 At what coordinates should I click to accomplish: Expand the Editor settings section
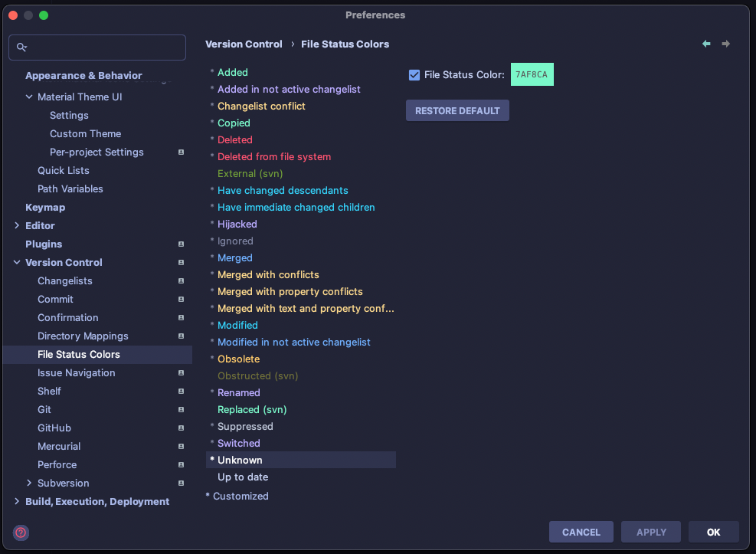point(17,225)
